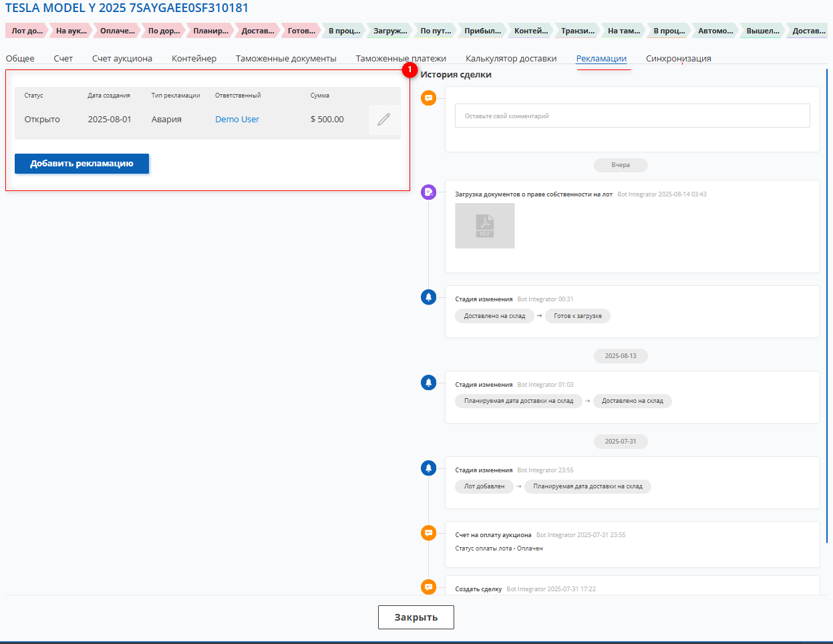Select the Прибыл... pipeline stage

click(x=482, y=31)
